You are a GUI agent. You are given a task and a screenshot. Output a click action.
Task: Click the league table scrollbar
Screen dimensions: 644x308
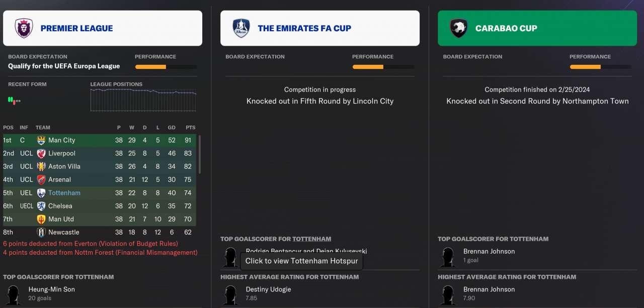click(200, 154)
